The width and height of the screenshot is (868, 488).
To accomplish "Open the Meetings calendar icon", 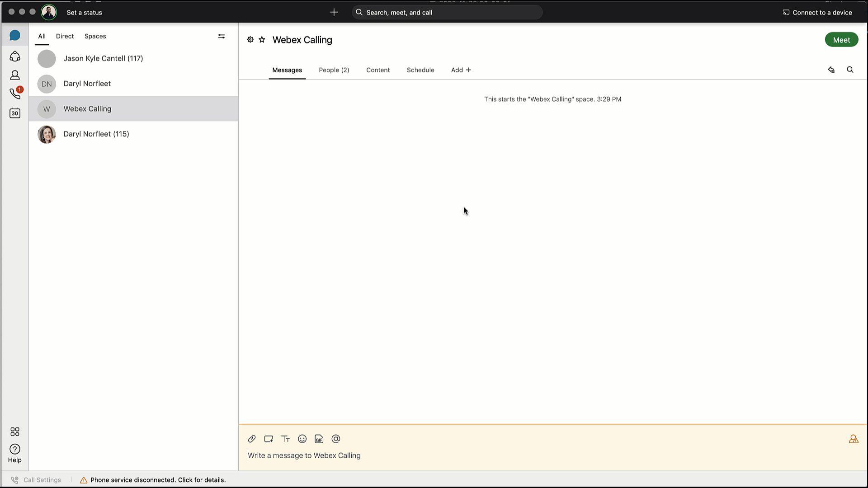I will (15, 113).
